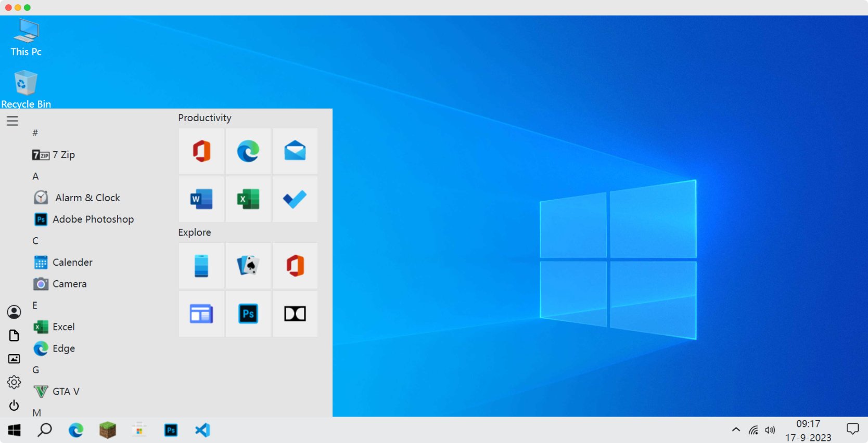
Task: Open Pictures from the Start menu rail
Action: (14, 359)
